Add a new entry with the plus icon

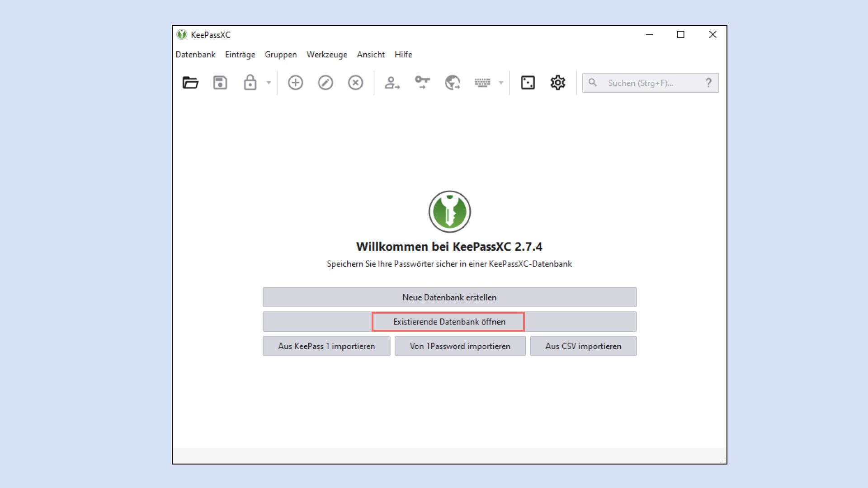[x=295, y=83]
